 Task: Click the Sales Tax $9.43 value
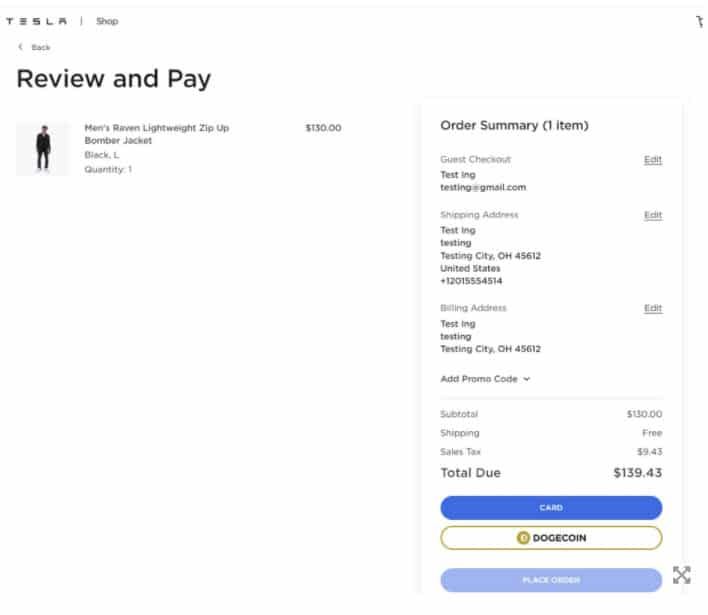pos(649,452)
